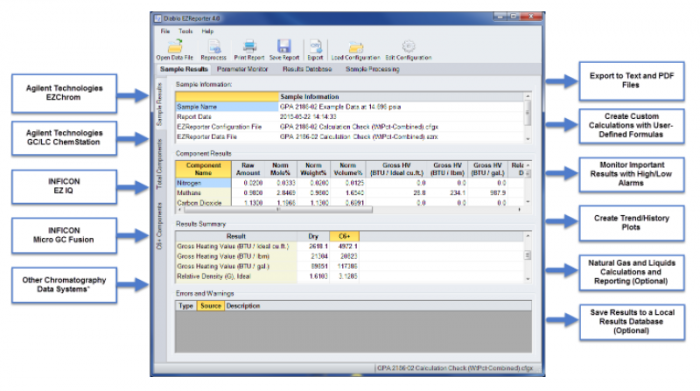The width and height of the screenshot is (700, 391).
Task: Open the Load Configuration folder icon
Action: 356,46
